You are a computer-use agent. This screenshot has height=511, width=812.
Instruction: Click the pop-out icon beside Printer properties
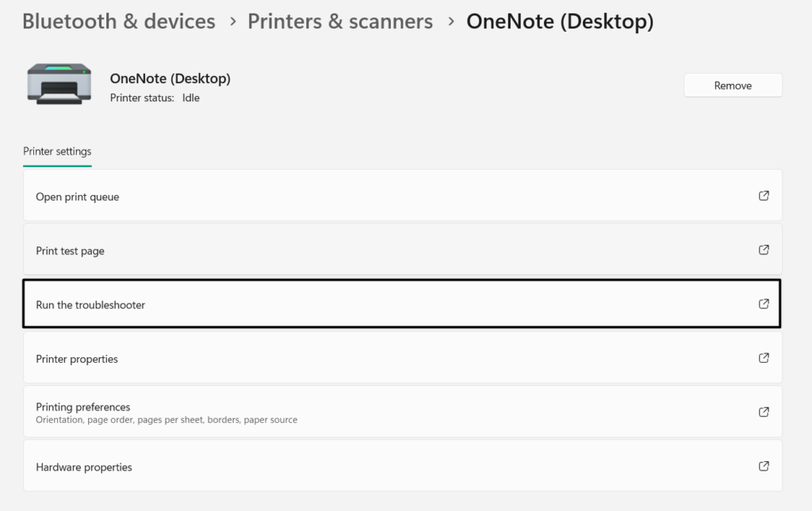764,358
